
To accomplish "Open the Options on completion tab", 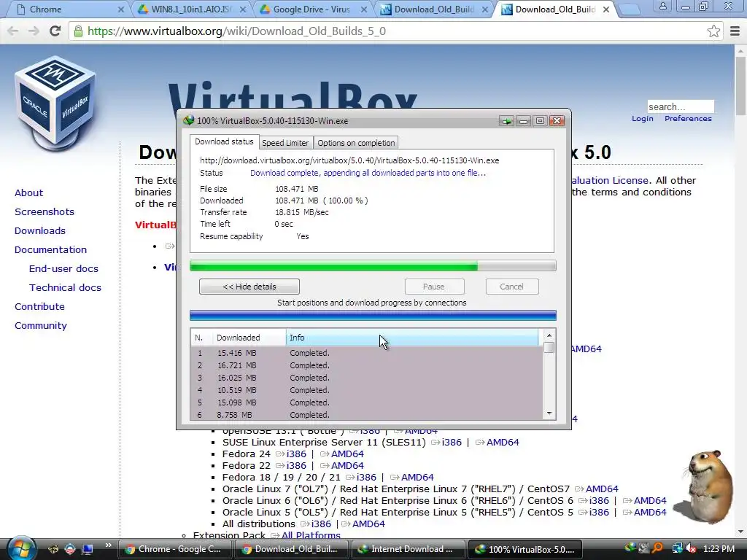I will [356, 143].
